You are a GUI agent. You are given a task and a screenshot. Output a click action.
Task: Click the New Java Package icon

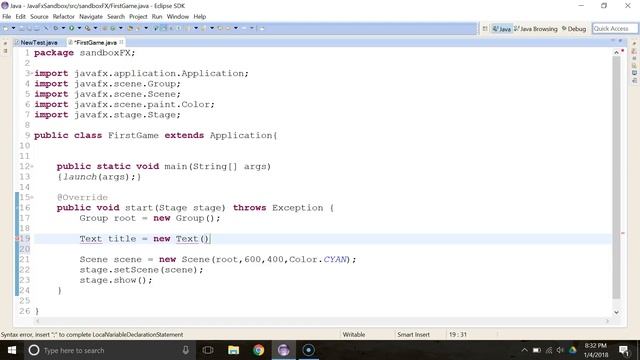(x=104, y=28)
